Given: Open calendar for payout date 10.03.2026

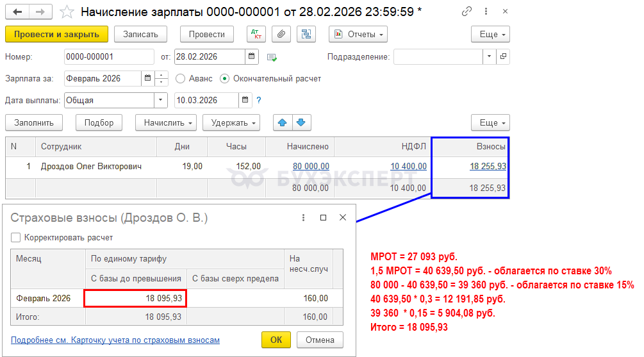Looking at the screenshot, I should pos(245,100).
